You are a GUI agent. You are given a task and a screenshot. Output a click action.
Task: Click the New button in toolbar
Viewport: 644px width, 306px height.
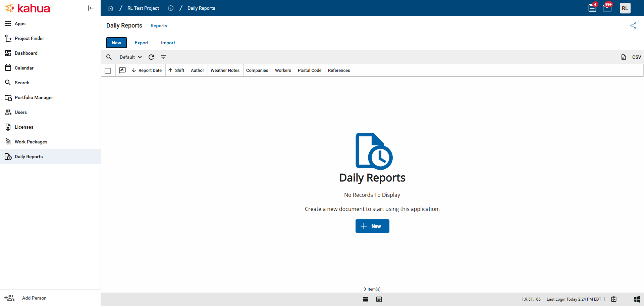[116, 43]
